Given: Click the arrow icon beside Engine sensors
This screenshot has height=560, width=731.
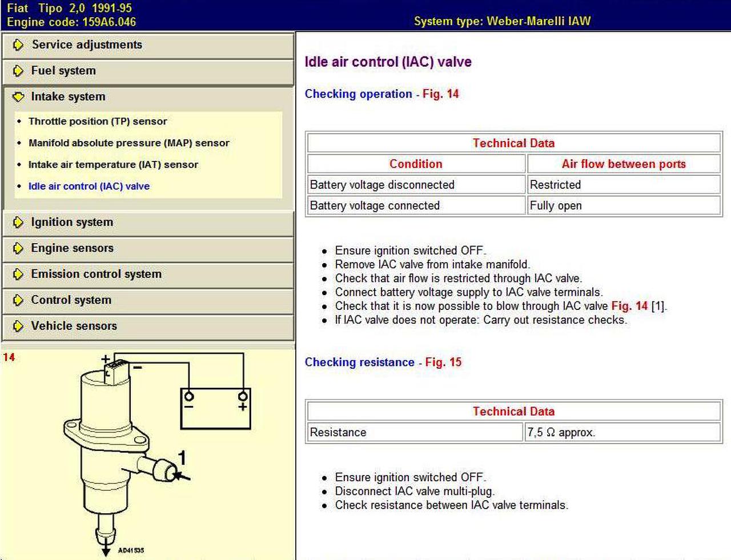Looking at the screenshot, I should coord(18,248).
